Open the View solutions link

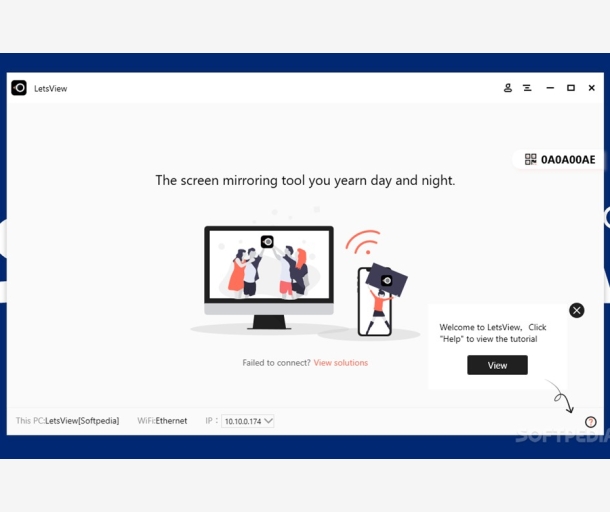tap(340, 363)
